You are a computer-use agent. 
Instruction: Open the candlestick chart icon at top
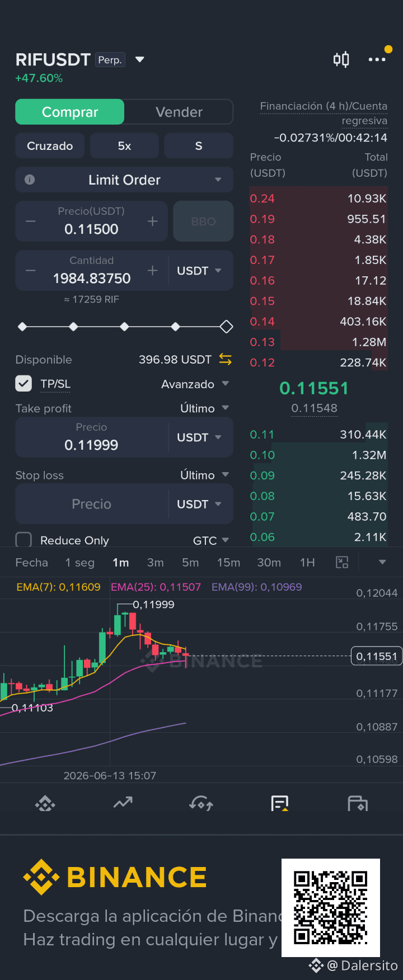pyautogui.click(x=341, y=59)
